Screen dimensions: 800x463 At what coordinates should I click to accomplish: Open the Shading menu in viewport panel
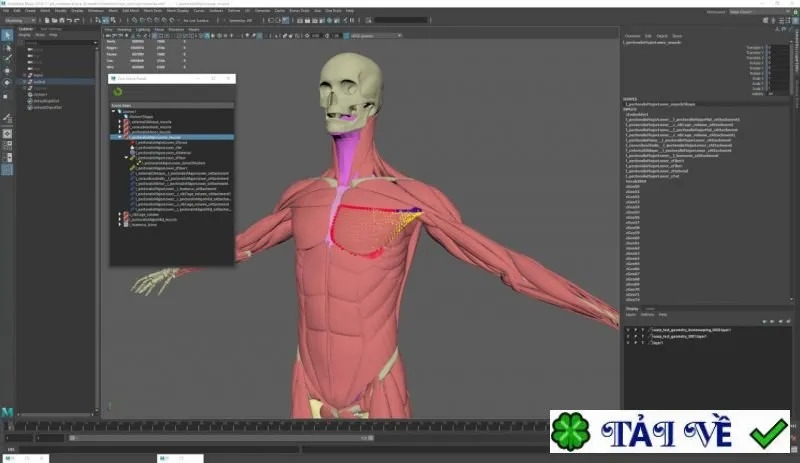point(124,30)
